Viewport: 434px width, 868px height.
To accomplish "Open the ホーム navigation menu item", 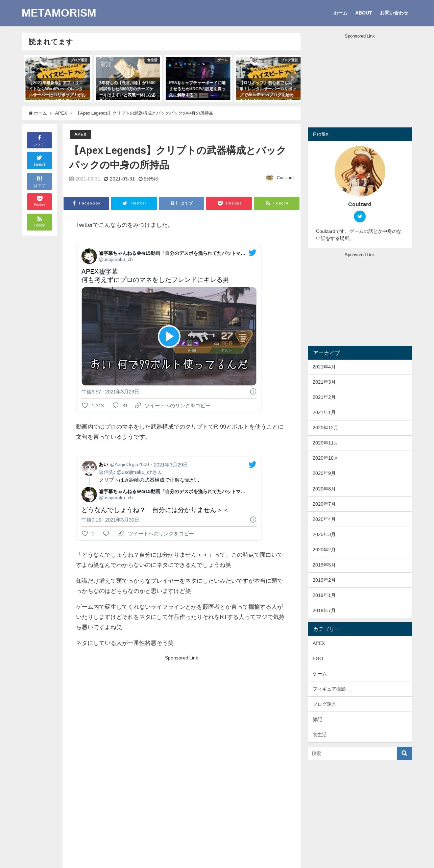I will click(x=340, y=13).
